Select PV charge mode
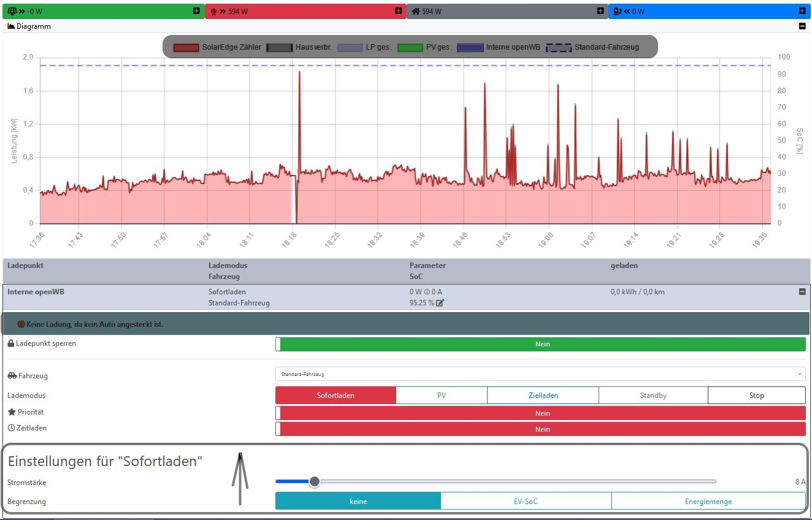 click(442, 396)
